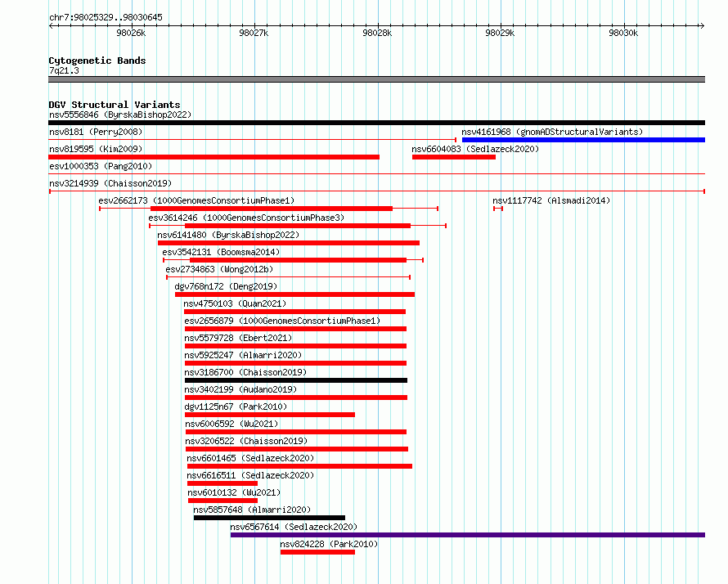Click the nsv5556846 (ByrskaBishop2022) variant label
This screenshot has width=728, height=584.
tap(120, 115)
